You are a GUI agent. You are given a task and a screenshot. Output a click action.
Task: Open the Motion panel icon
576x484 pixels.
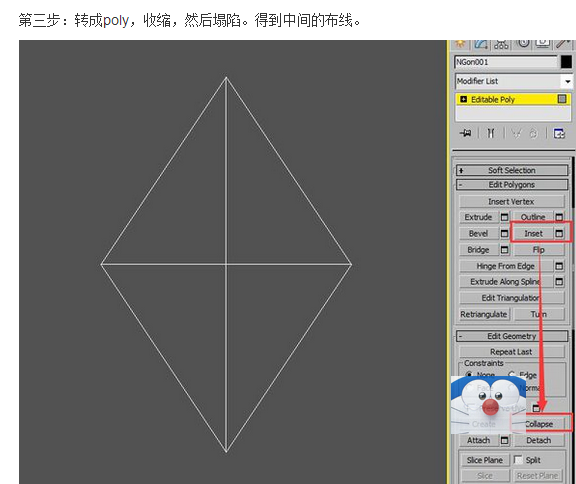(x=523, y=44)
